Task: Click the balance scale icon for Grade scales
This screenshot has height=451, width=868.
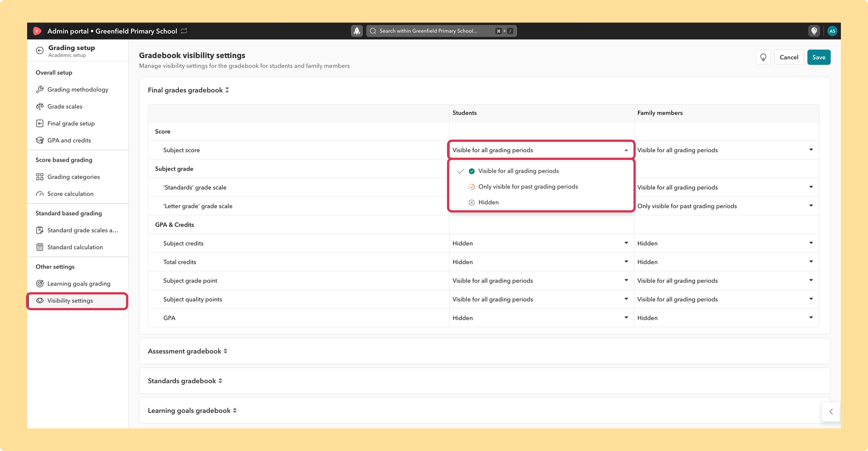Action: 40,107
